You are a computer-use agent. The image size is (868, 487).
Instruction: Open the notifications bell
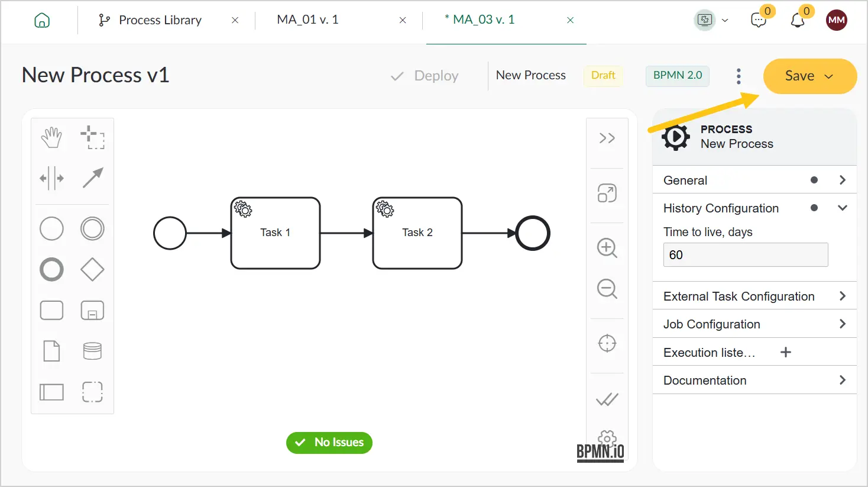(798, 21)
